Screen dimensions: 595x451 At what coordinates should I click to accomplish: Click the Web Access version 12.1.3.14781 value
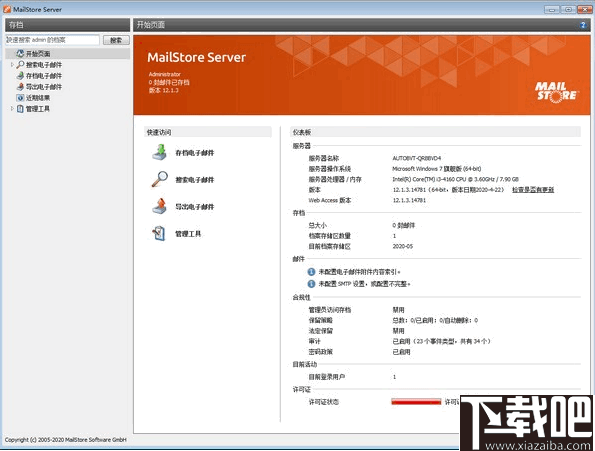pos(409,200)
